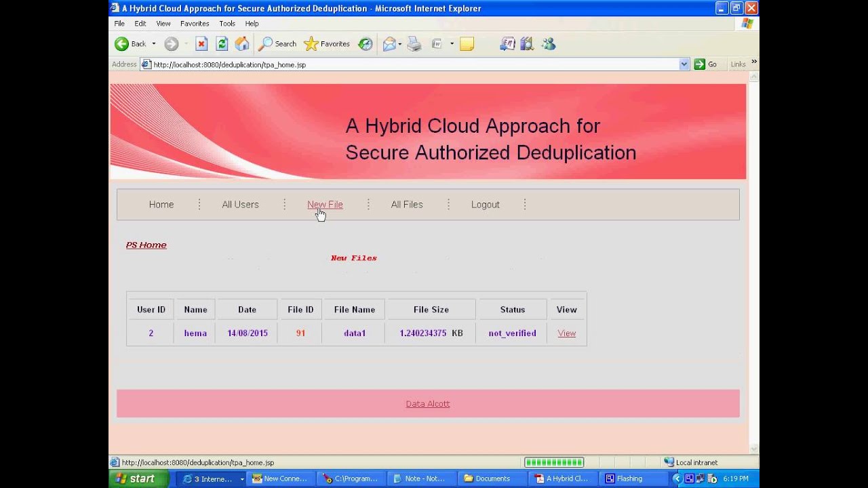Viewport: 868px width, 488px height.
Task: Click the page scrollbar up arrow
Action: point(754,77)
